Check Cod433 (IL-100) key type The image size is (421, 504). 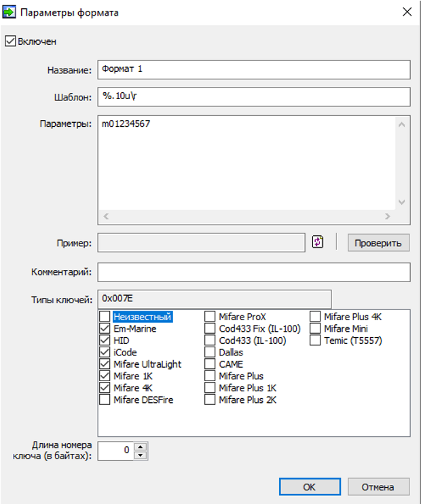[x=210, y=341]
